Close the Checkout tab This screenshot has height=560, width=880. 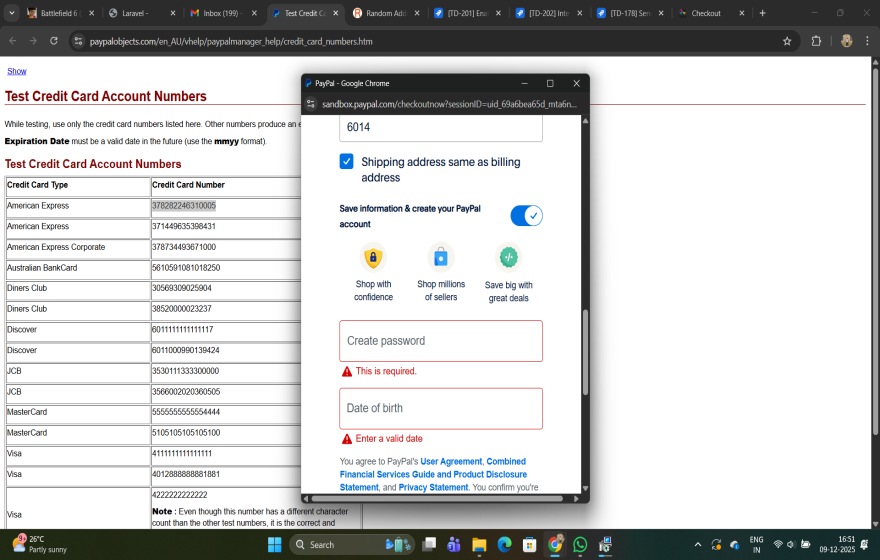[x=742, y=13]
